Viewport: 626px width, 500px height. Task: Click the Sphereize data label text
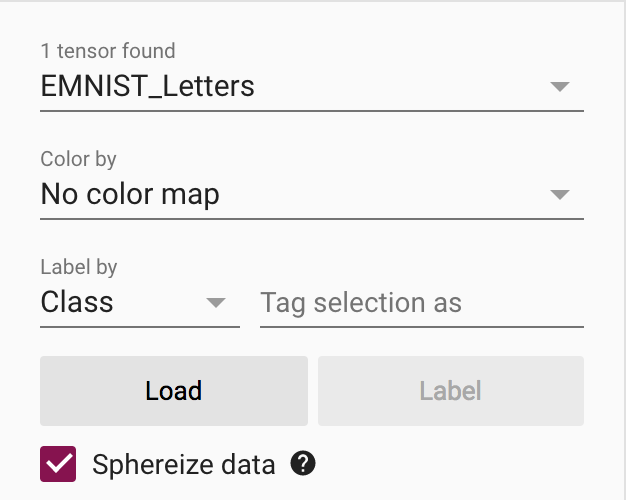point(183,464)
